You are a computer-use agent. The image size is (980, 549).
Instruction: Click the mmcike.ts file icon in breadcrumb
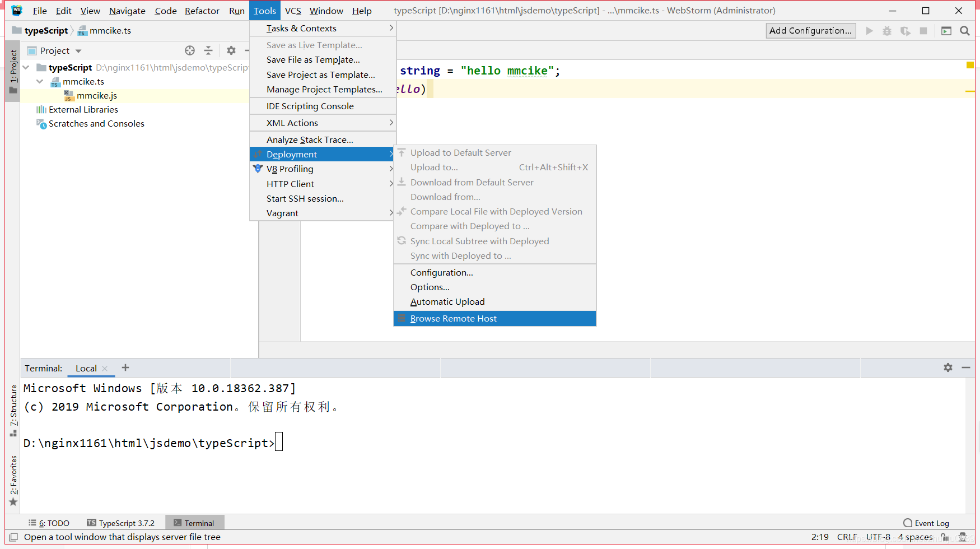click(82, 31)
